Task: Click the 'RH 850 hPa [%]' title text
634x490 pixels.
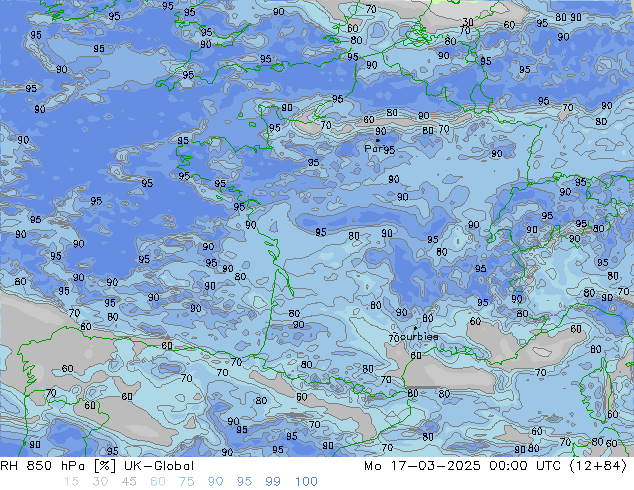Action: tap(58, 466)
